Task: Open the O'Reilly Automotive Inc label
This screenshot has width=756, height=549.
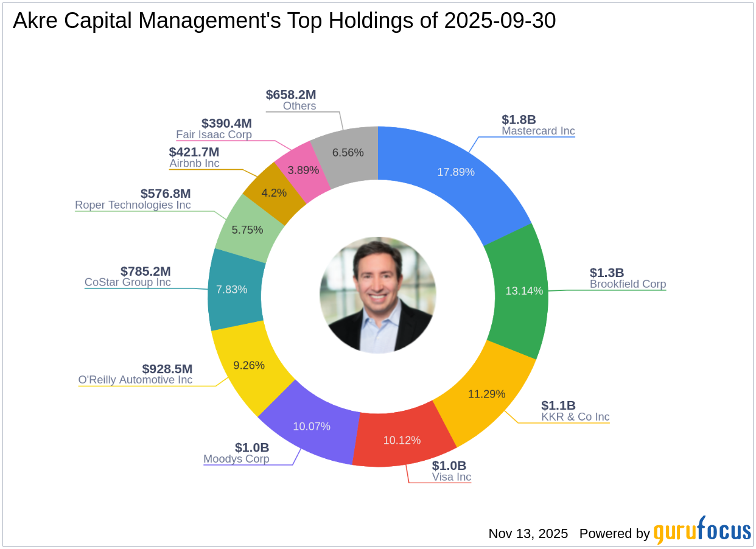Action: click(135, 380)
